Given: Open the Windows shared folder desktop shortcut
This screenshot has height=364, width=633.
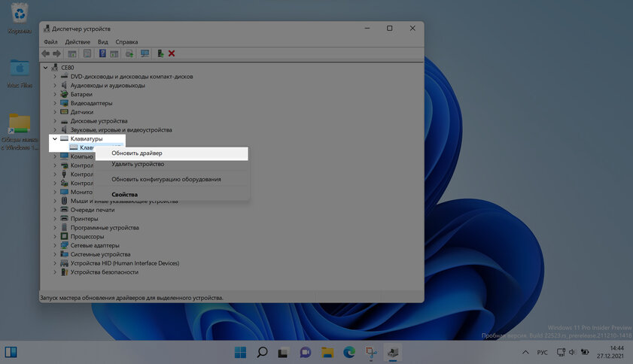Looking at the screenshot, I should 20,132.
